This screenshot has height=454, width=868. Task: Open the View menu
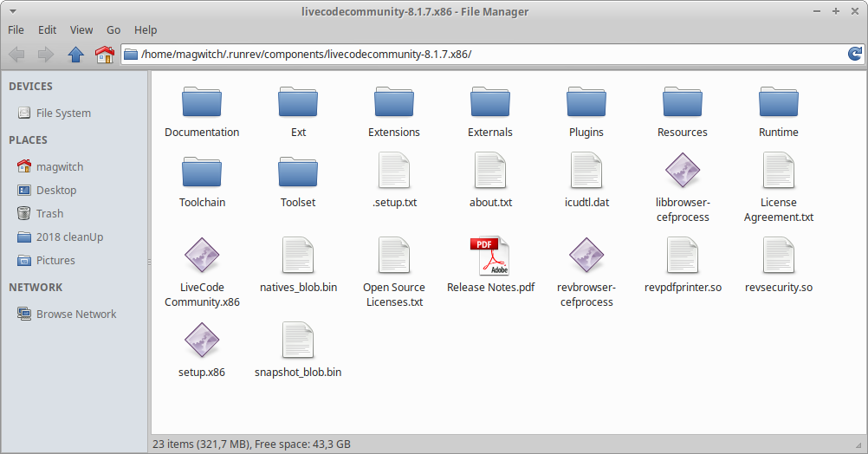81,29
